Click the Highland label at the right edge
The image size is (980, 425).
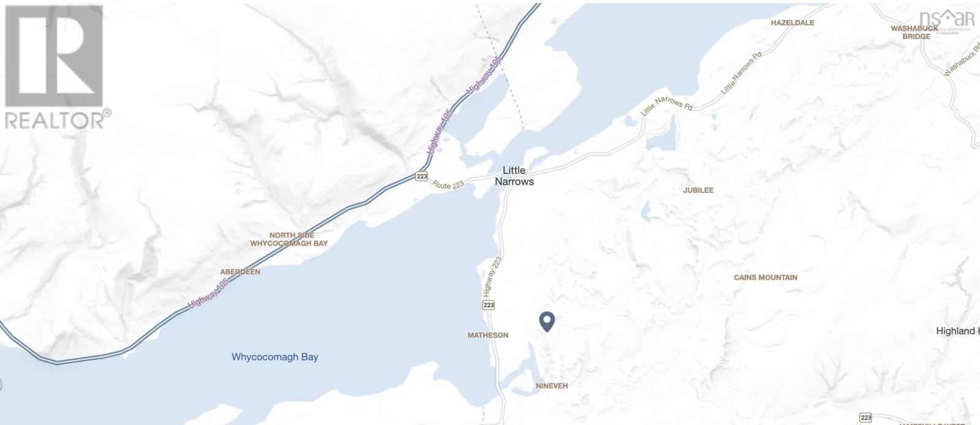pyautogui.click(x=957, y=331)
